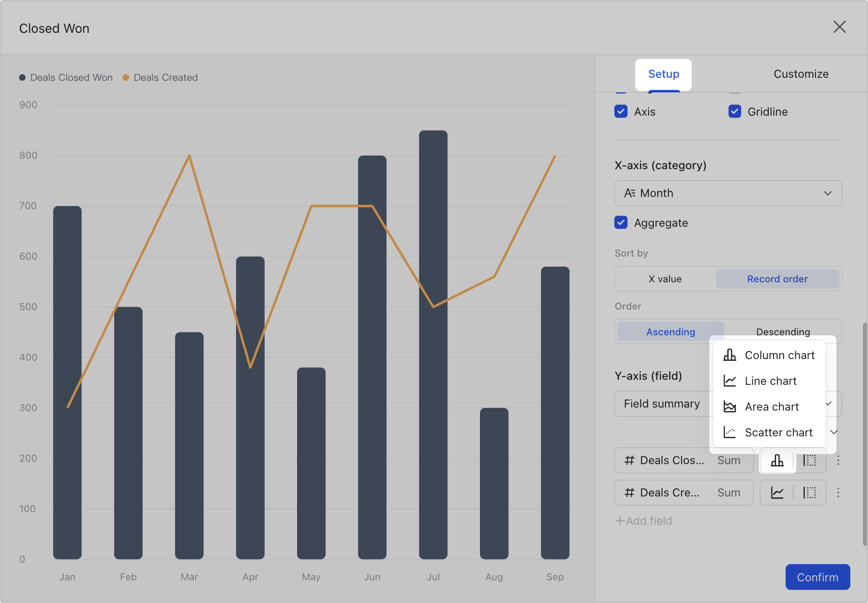Expand the chevron beside the second Y-axis field

click(x=834, y=432)
